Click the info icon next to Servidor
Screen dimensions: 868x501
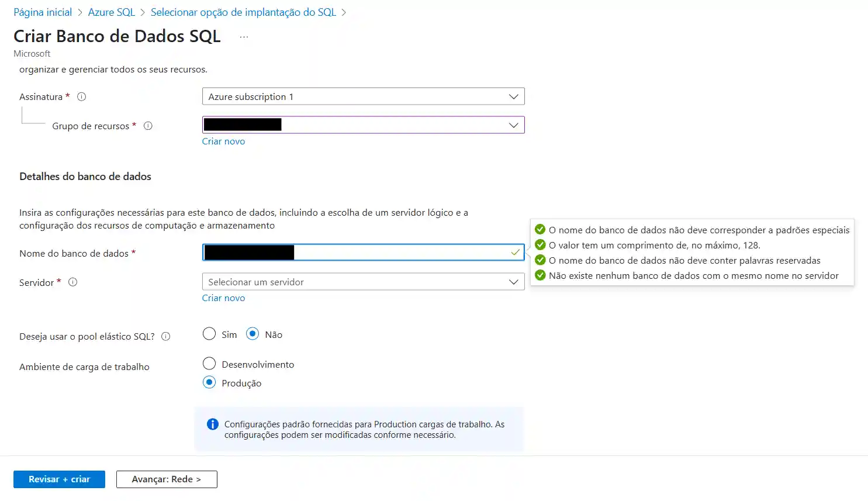(72, 282)
